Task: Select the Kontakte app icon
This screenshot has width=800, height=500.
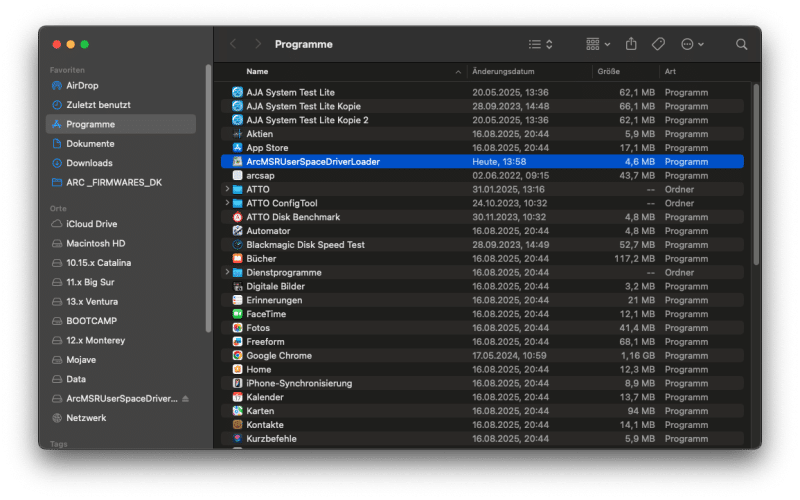Action: [237, 424]
